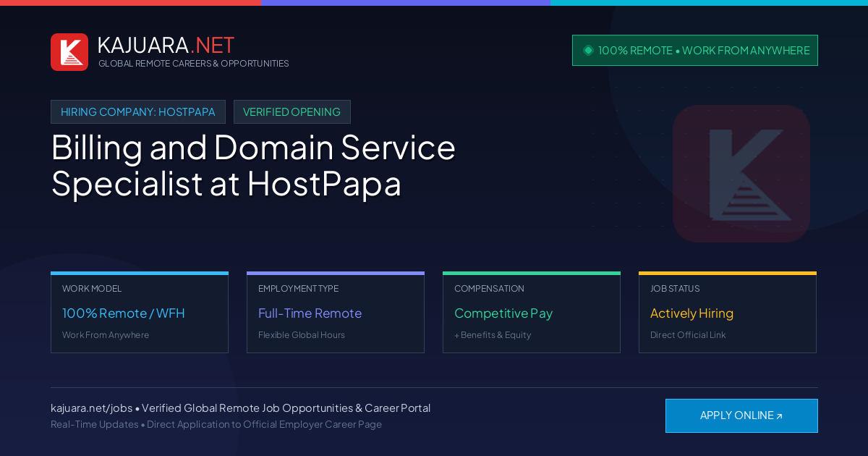
Task: Click the Work From Anywhere subtext
Action: (106, 335)
